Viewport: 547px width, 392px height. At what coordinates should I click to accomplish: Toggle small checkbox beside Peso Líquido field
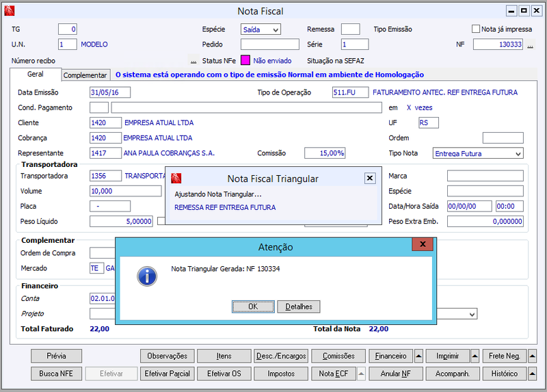coord(161,221)
